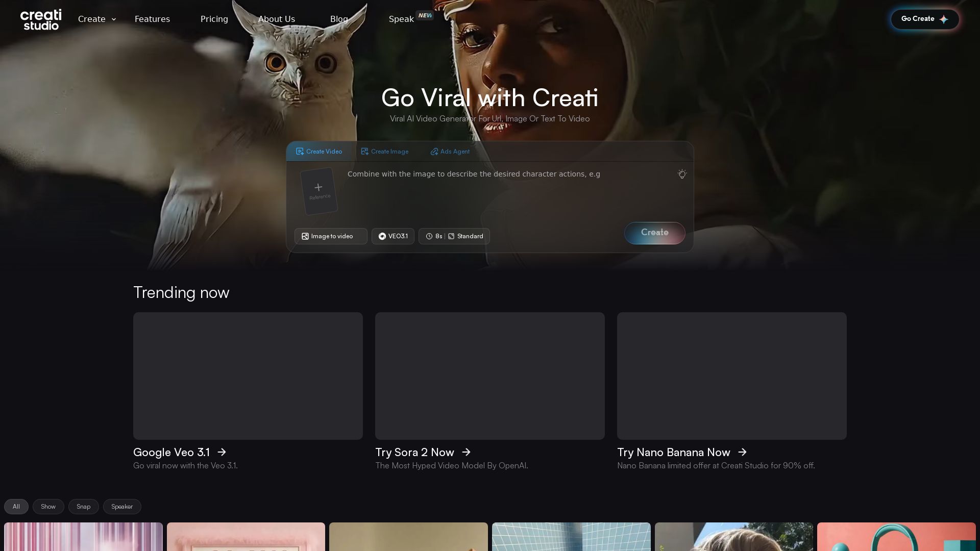The image size is (980, 551).
Task: Open the Try Sora 2 Now thumbnail
Action: 490,376
